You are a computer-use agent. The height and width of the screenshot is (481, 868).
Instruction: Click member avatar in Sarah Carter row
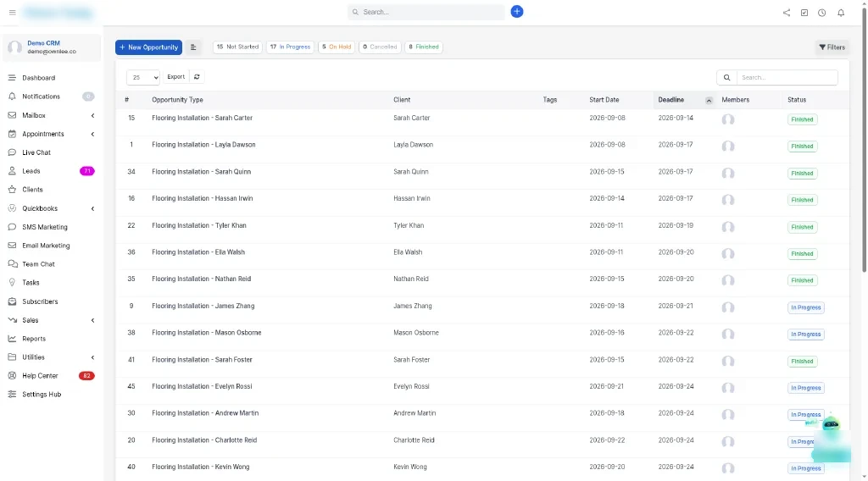pos(728,119)
